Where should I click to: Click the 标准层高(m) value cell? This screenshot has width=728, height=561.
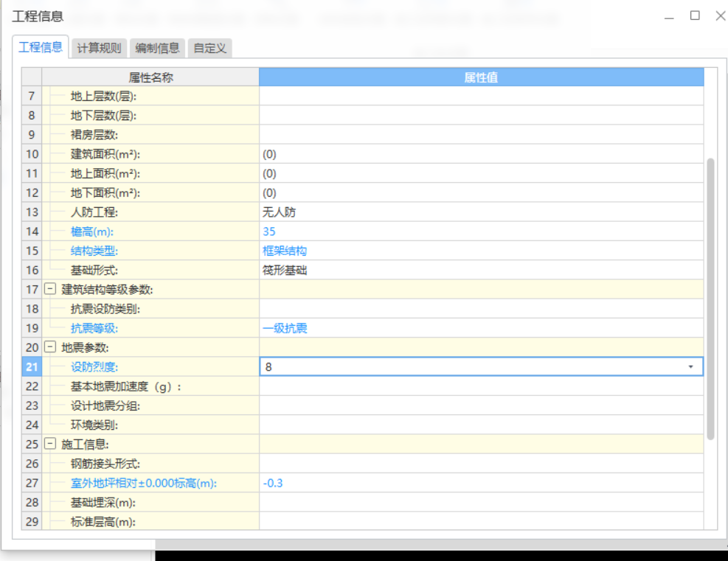pos(481,521)
